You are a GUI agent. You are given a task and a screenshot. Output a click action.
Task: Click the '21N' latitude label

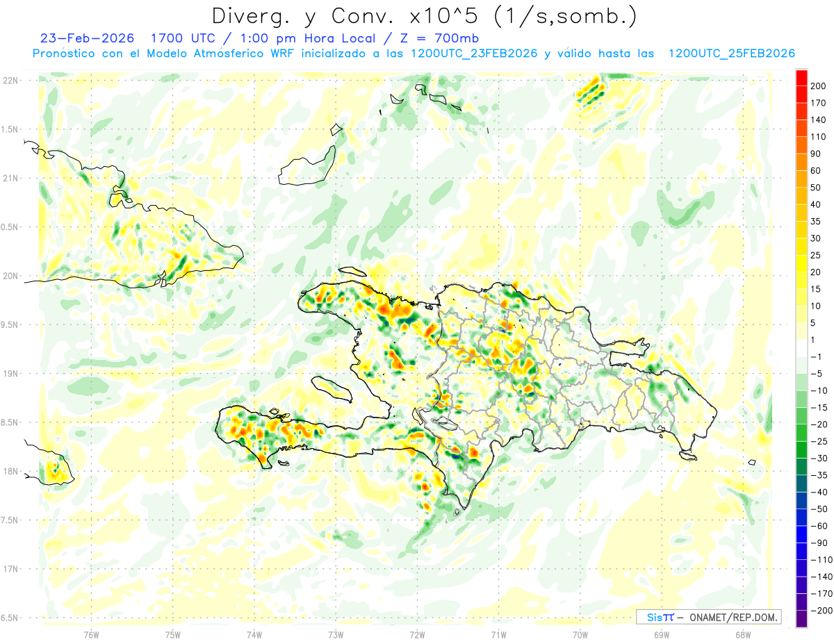pyautogui.click(x=10, y=178)
